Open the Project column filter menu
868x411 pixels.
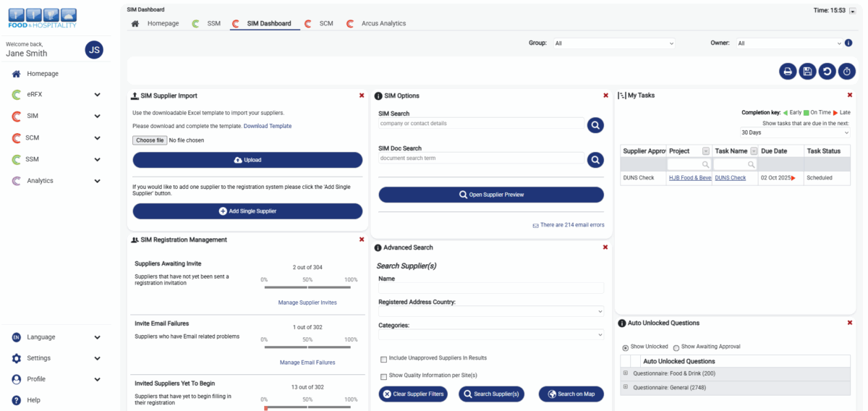(706, 151)
